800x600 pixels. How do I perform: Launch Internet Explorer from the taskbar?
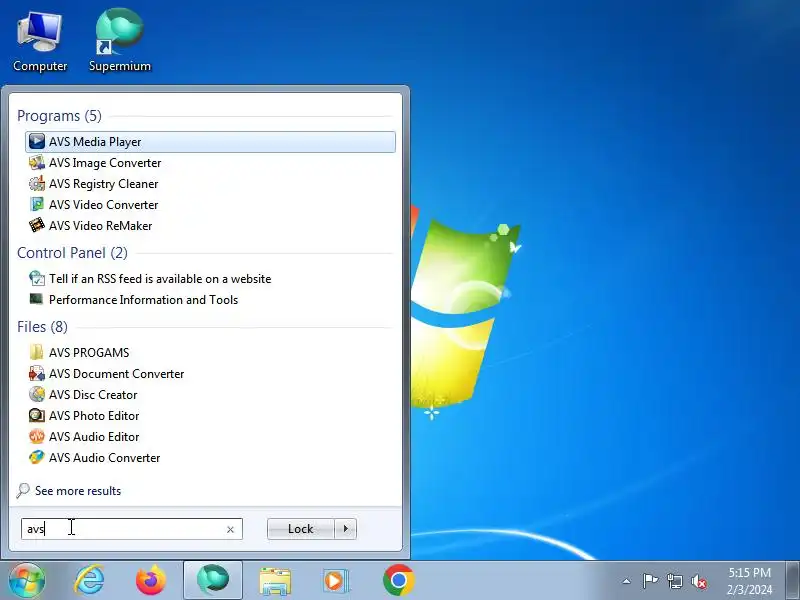pos(89,580)
